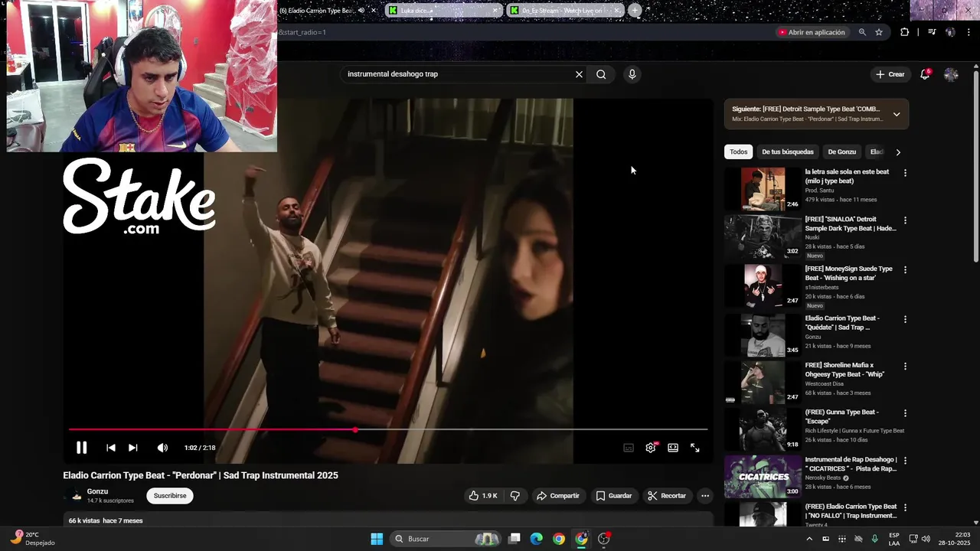This screenshot has width=980, height=551.
Task: Click Abrir en aplicación button
Action: click(x=812, y=32)
